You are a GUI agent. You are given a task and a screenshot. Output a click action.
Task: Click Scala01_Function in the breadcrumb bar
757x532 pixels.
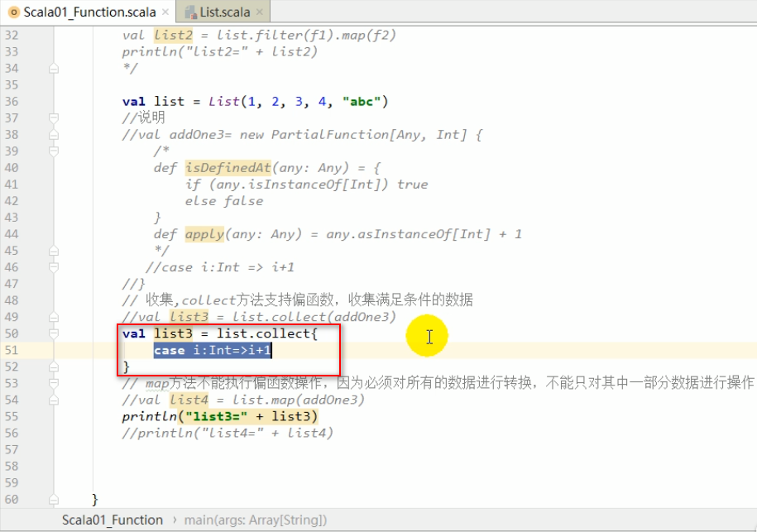(x=112, y=520)
